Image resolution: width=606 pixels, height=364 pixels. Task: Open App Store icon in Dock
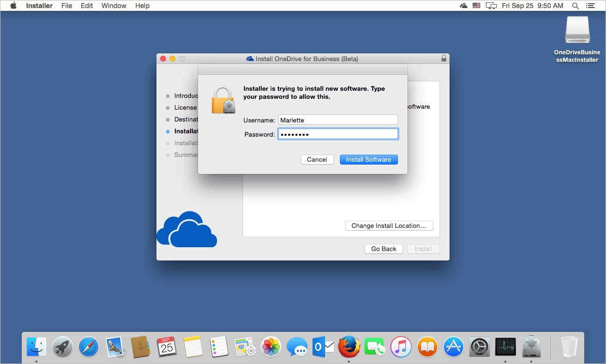[453, 347]
